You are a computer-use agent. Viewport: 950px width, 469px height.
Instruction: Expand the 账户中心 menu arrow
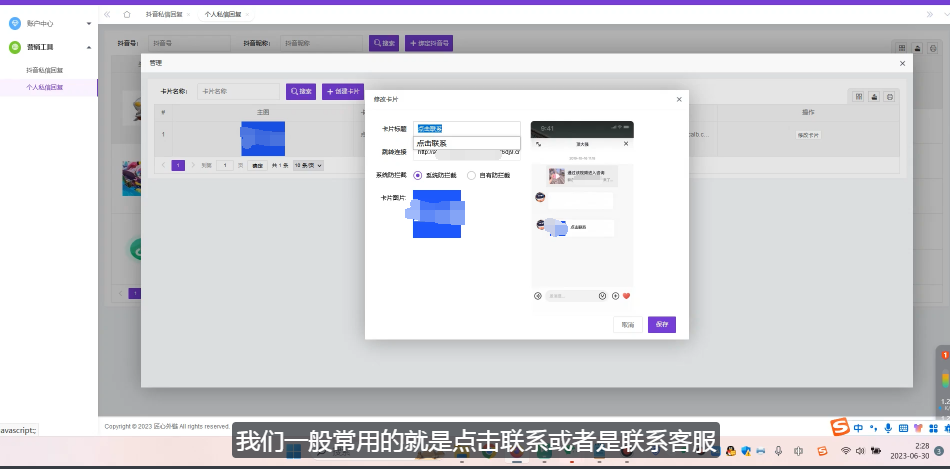[x=88, y=23]
